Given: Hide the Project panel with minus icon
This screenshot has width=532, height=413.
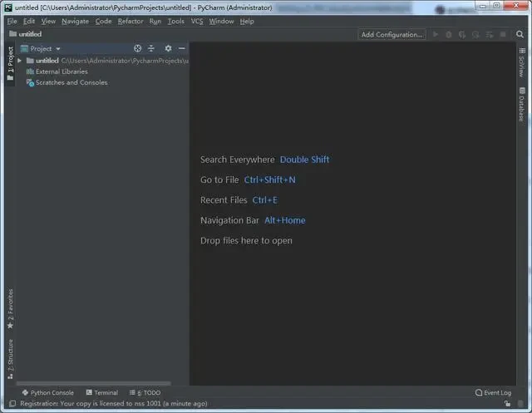Looking at the screenshot, I should [x=181, y=49].
